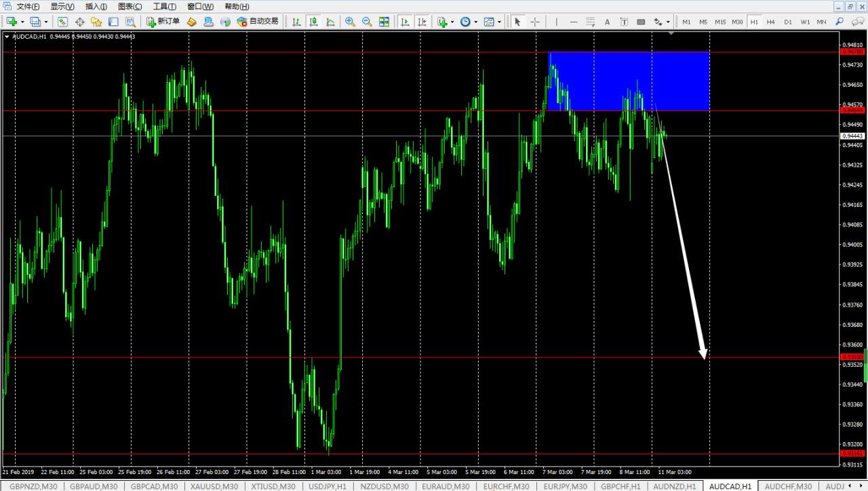Viewport: 868px width, 491px height.
Task: Click the templates icon
Action: click(x=489, y=22)
